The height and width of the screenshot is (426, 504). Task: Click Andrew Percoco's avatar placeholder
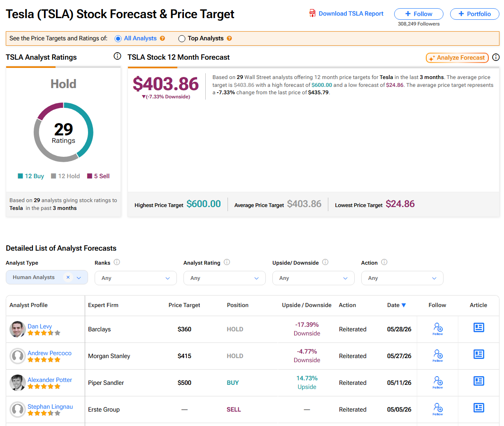[18, 356]
